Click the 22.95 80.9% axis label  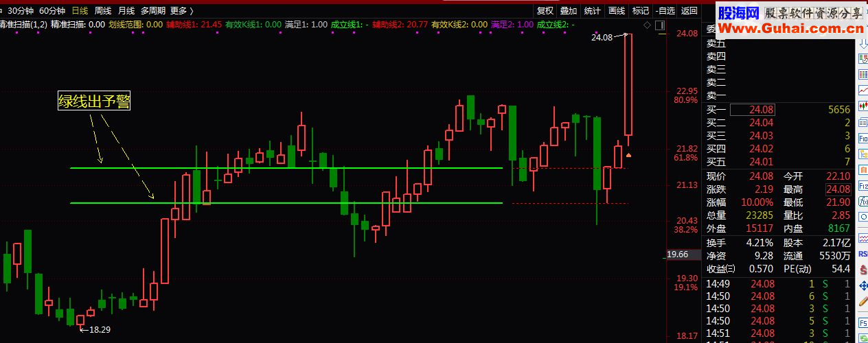pos(687,95)
